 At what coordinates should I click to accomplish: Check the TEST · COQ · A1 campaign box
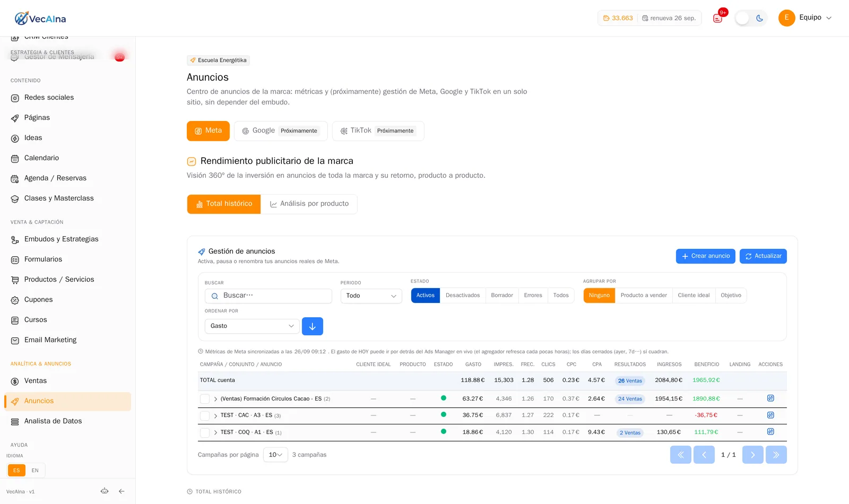(x=205, y=433)
